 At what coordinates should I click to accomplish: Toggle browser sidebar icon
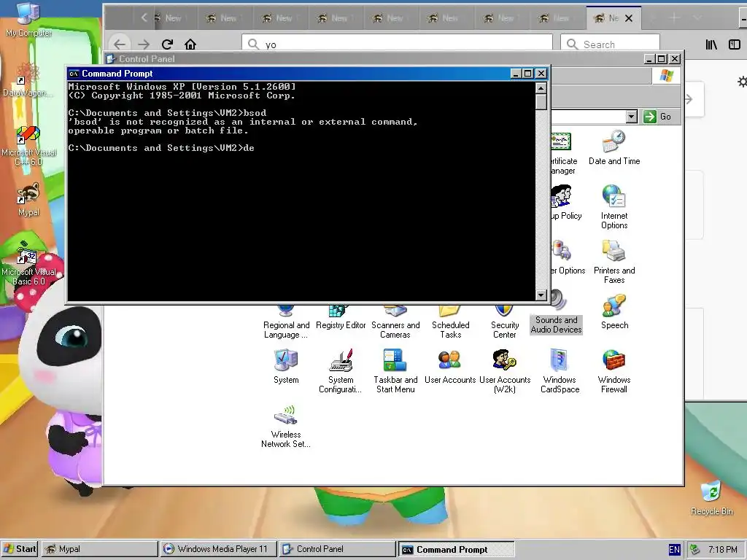735,44
